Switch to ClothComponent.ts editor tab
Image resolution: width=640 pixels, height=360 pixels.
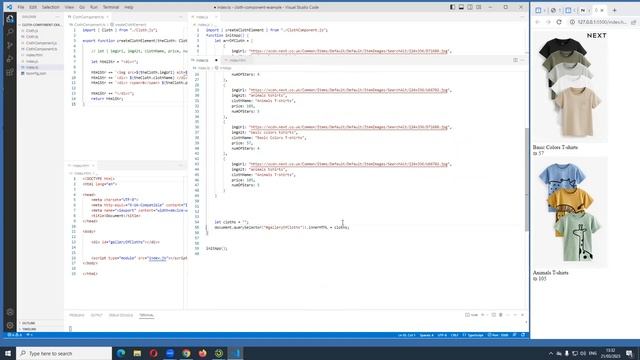(x=88, y=17)
